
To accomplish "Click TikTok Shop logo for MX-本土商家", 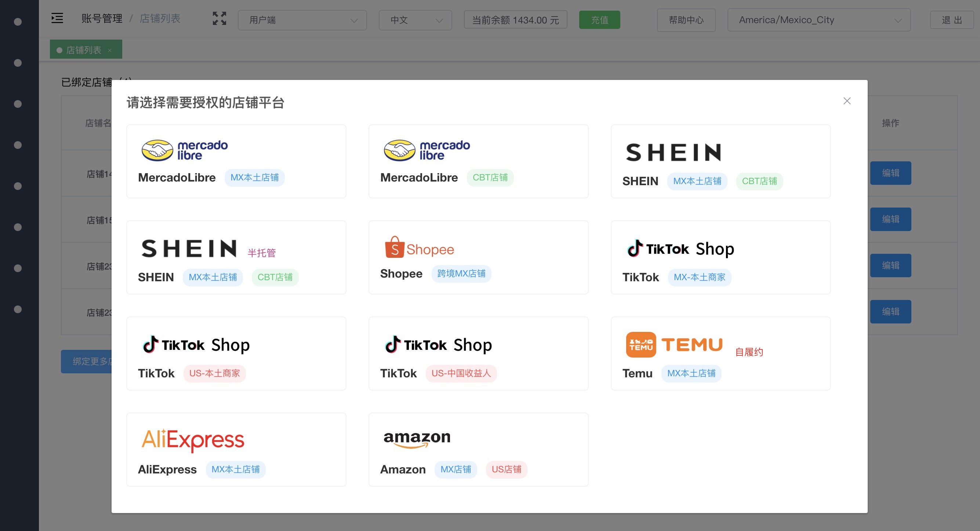I will click(x=680, y=249).
